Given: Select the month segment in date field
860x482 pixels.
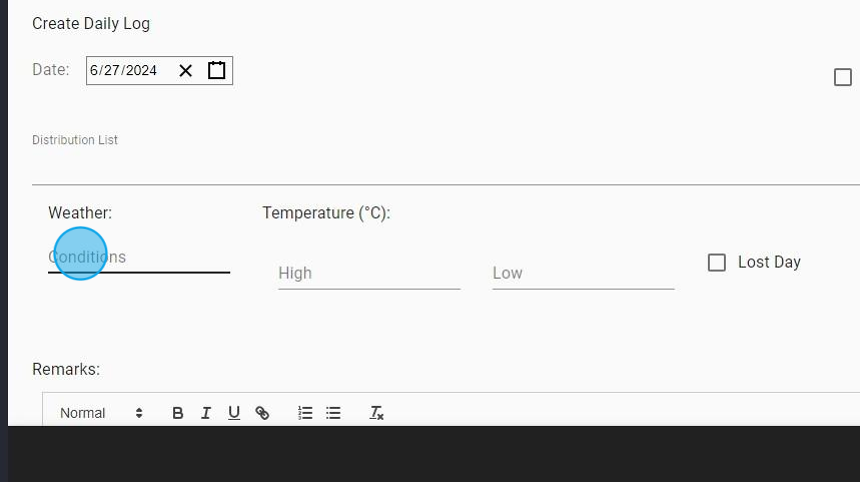Looking at the screenshot, I should (x=94, y=70).
